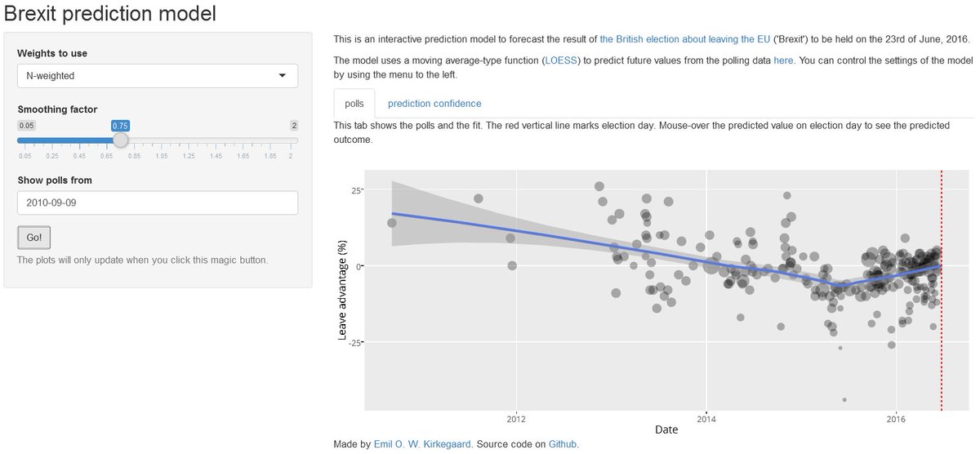Open the Github source code link

coord(563,444)
